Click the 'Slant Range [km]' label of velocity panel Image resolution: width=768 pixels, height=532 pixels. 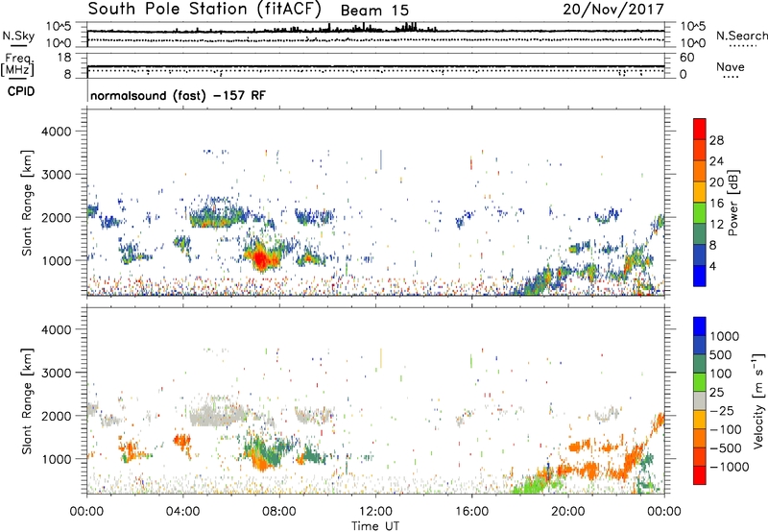click(27, 400)
